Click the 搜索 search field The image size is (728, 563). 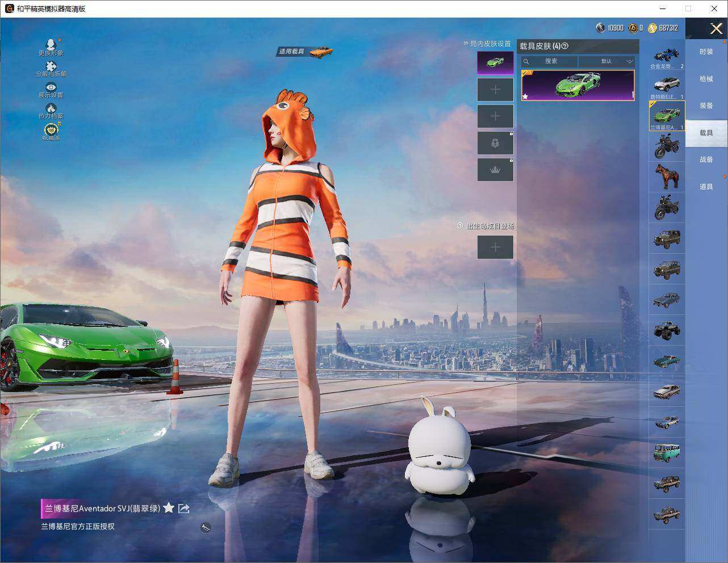point(550,61)
